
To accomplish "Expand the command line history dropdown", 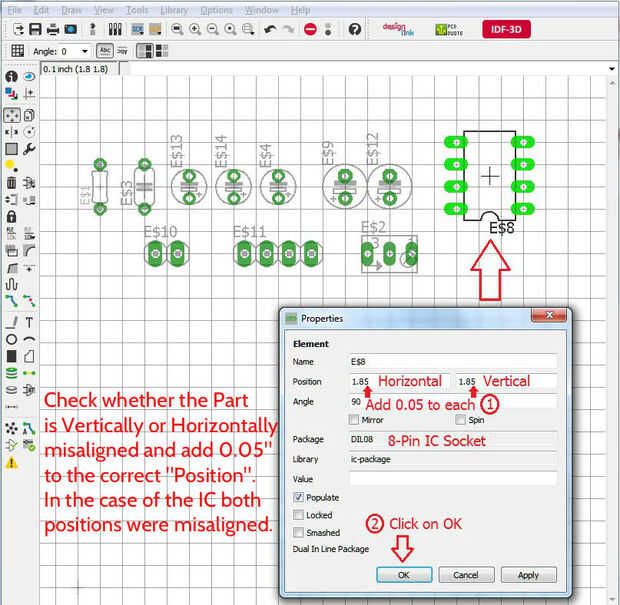I will pos(612,69).
